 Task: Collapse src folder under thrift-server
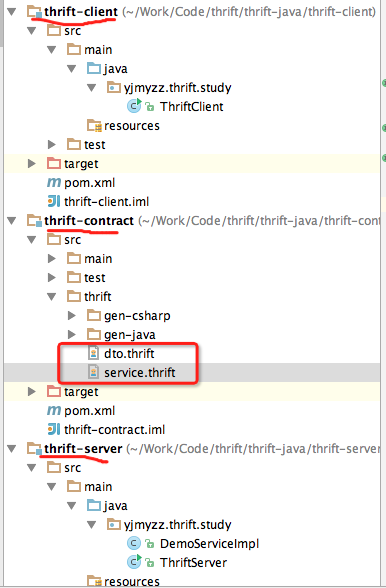coord(32,468)
